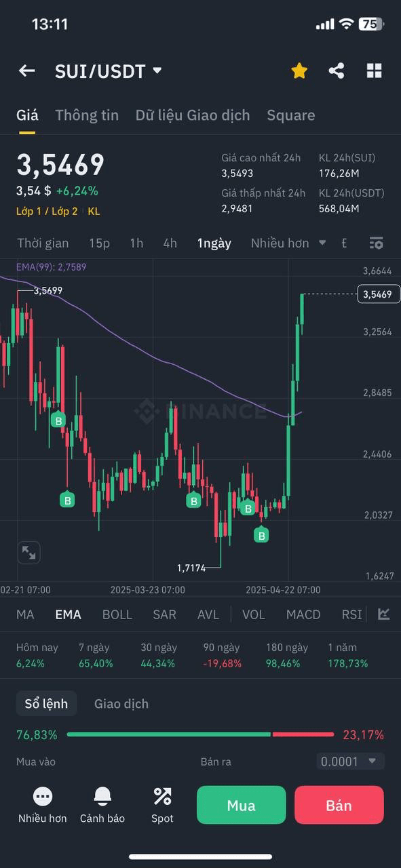Click the red sell ratio bar
Screen dimensions: 401x868
coord(303,734)
